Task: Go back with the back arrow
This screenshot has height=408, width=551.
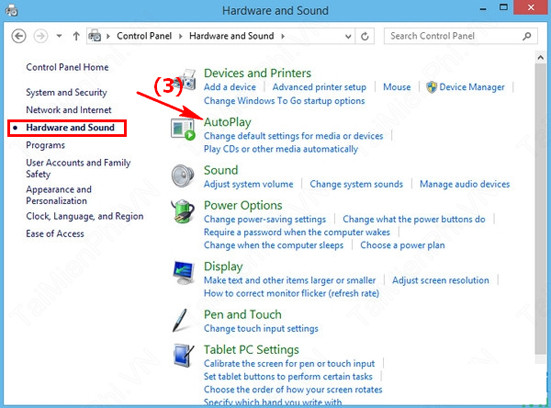Action: [19, 36]
